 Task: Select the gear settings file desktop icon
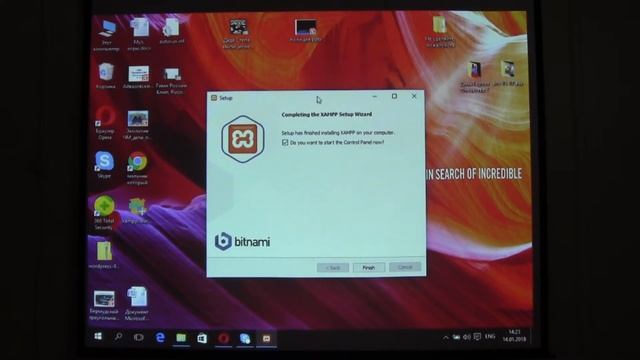(171, 31)
